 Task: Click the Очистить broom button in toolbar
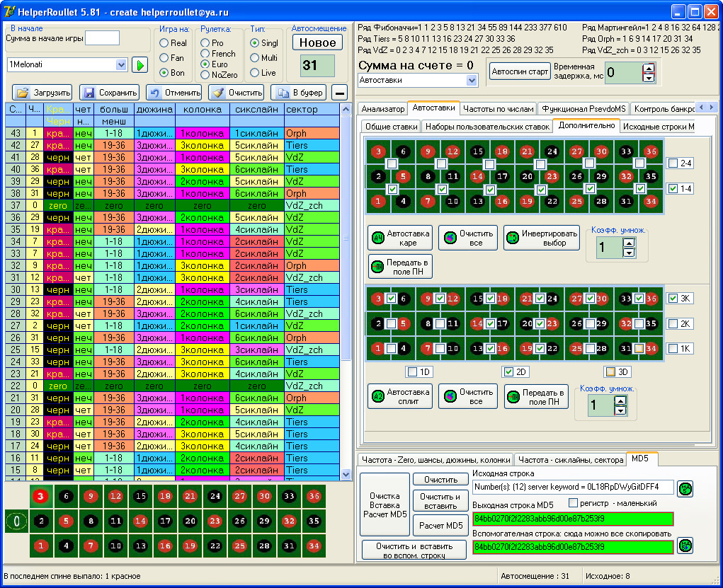coord(237,93)
